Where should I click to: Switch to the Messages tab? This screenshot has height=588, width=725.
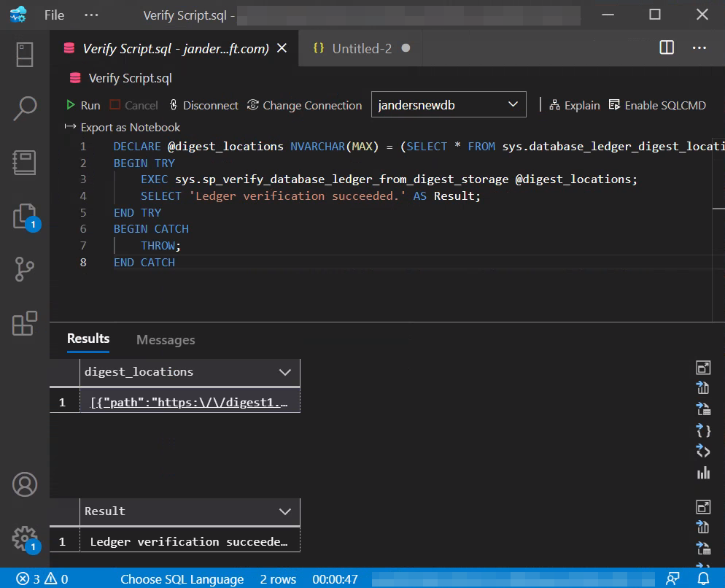165,340
